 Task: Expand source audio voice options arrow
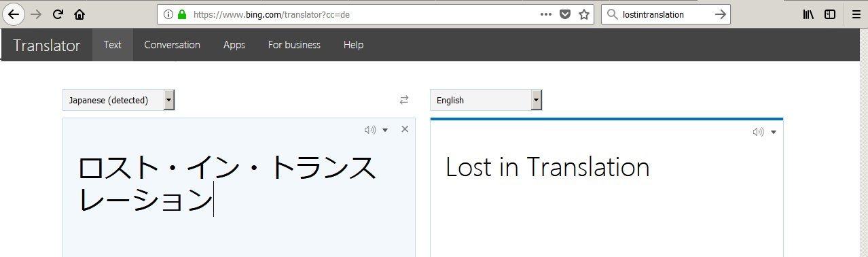[385, 130]
